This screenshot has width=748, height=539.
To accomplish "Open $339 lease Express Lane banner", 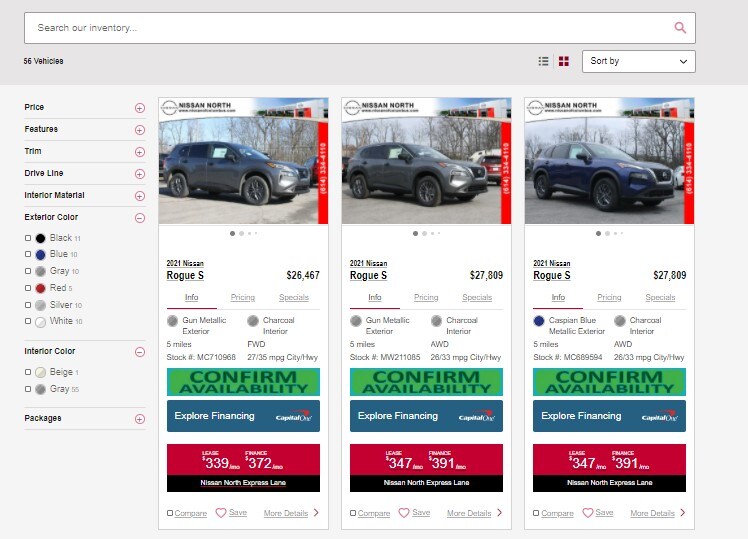I will tap(243, 468).
